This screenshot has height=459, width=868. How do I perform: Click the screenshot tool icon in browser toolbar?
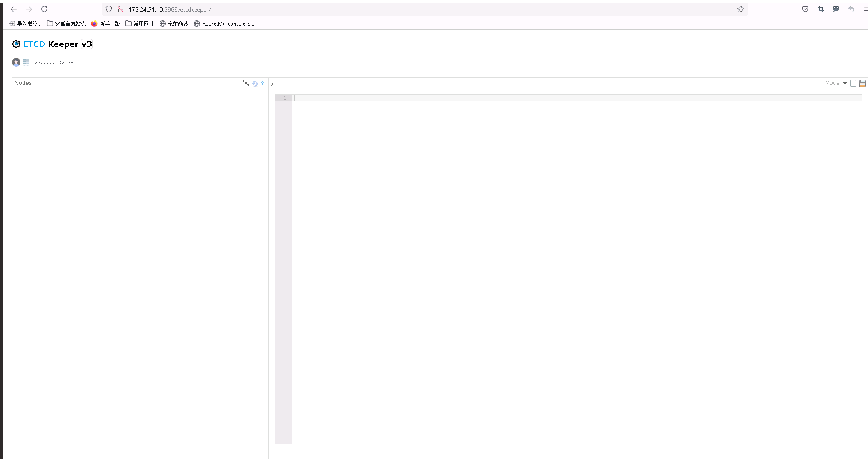click(820, 9)
